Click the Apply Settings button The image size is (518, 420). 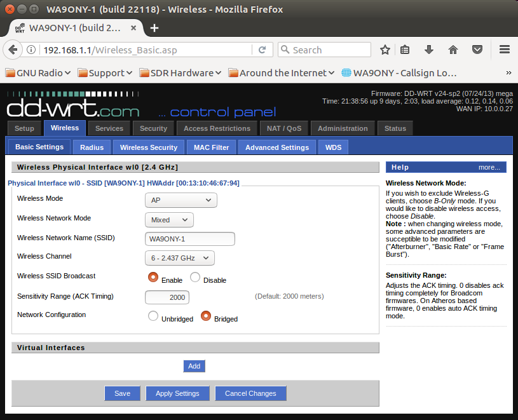click(177, 393)
